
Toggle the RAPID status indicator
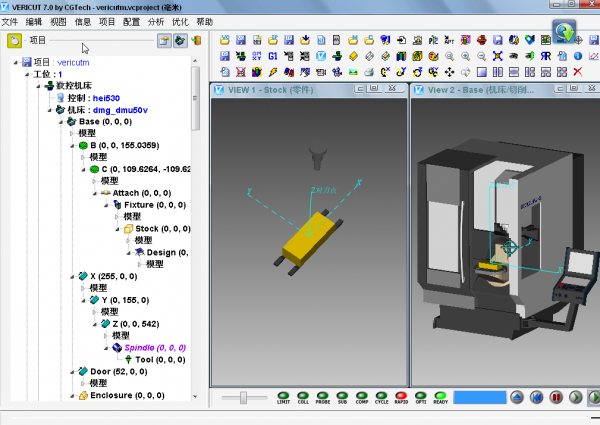coord(401,396)
